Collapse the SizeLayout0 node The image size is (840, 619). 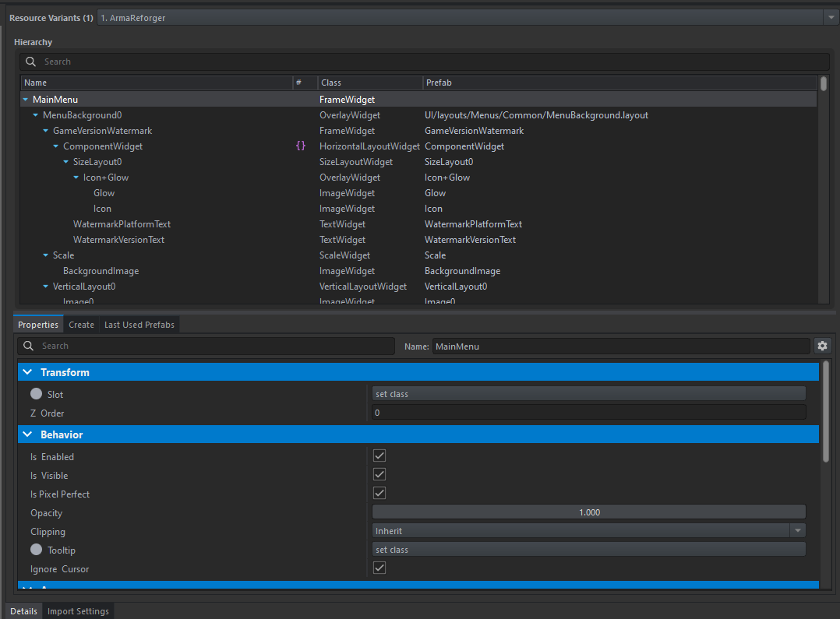[x=66, y=162]
